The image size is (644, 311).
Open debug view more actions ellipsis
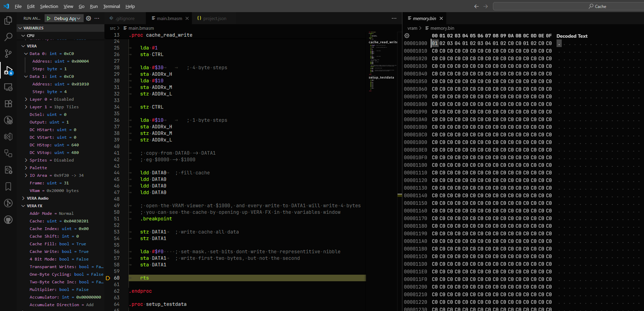97,18
